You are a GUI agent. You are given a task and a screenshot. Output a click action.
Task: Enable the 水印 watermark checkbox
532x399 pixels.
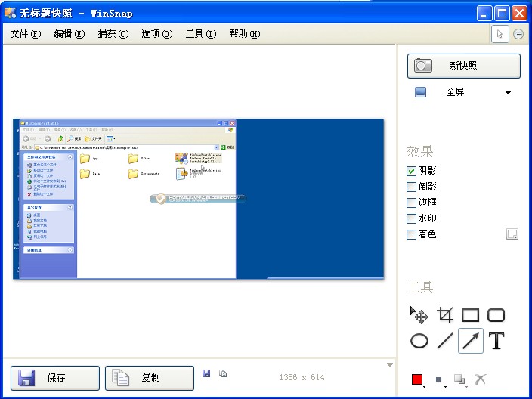[412, 218]
